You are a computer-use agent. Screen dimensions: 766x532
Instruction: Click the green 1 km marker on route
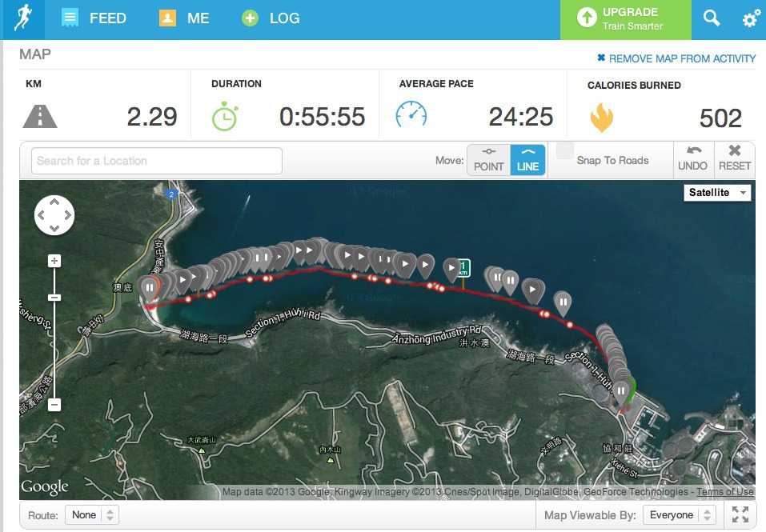(x=463, y=268)
